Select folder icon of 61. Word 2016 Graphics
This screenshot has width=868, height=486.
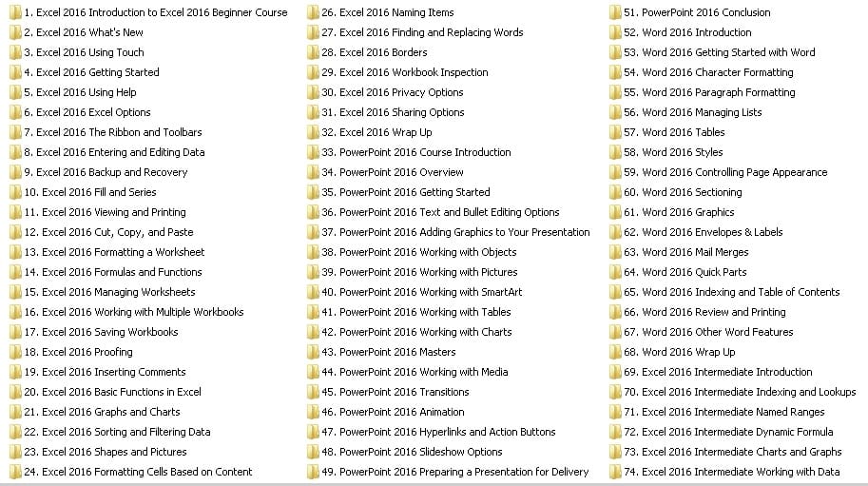click(615, 212)
